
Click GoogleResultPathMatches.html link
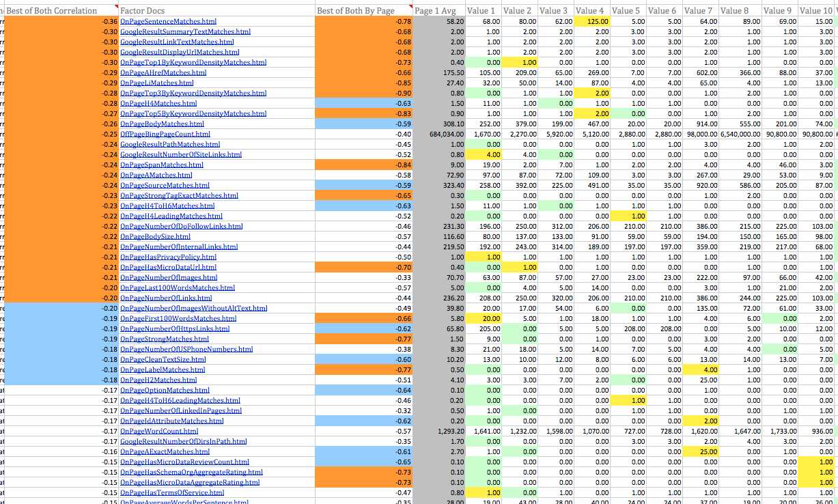(x=170, y=145)
